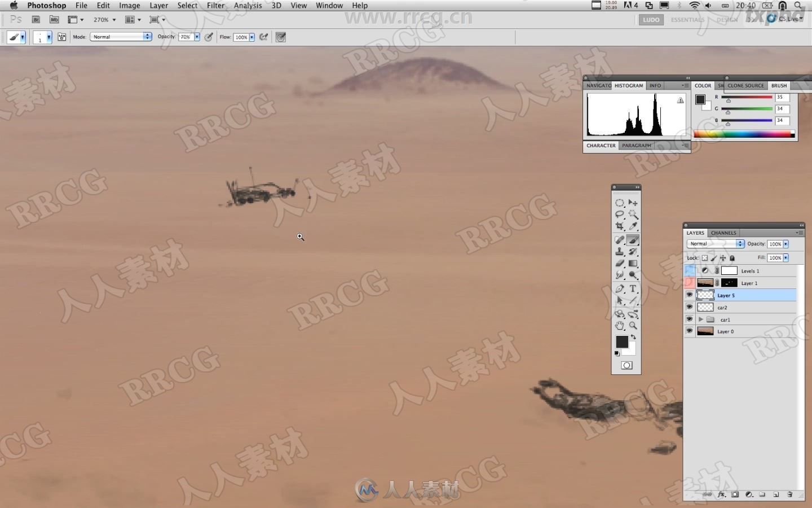Launch Mini Bridge from application bar
Screen dimensions: 812x508
tap(54, 20)
